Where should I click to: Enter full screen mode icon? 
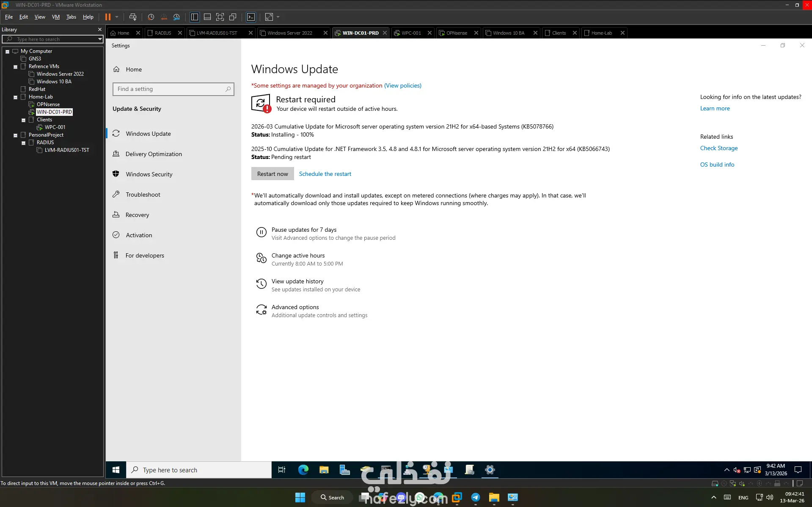point(220,17)
